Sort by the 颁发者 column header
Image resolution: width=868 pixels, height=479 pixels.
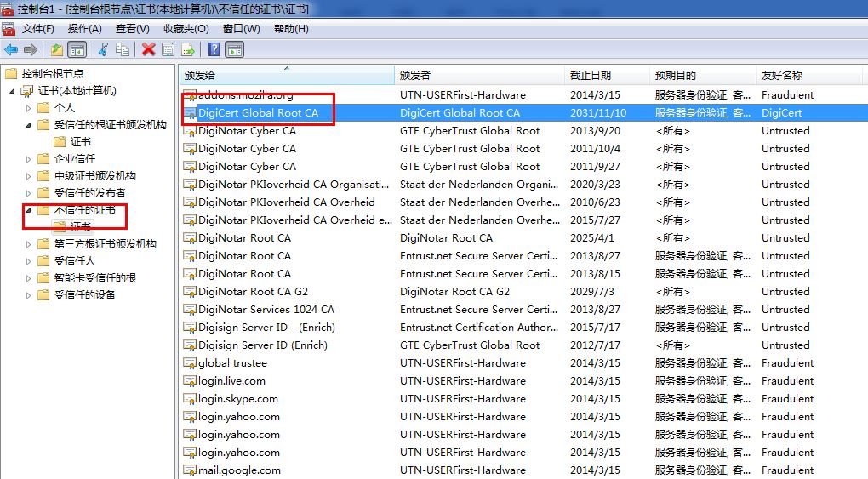479,76
